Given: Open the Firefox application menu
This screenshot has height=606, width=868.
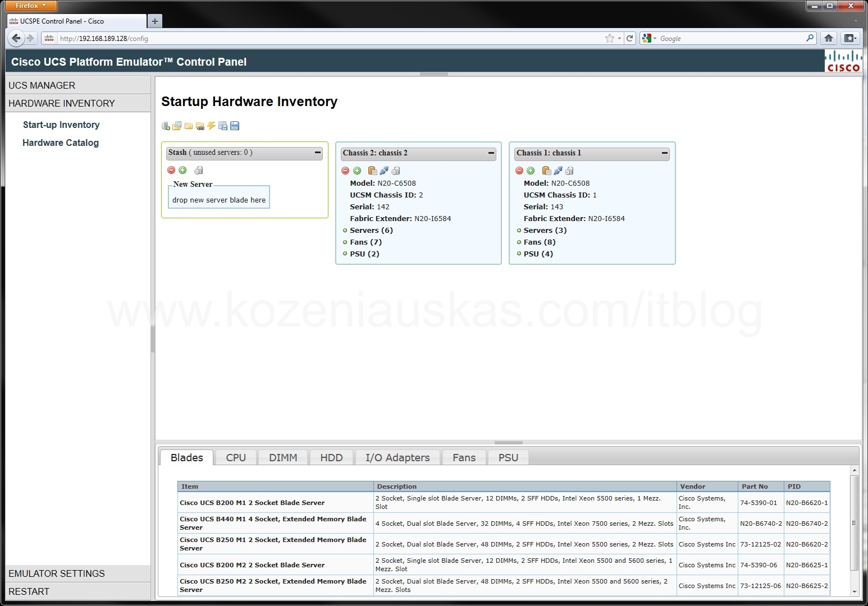Looking at the screenshot, I should pyautogui.click(x=31, y=6).
